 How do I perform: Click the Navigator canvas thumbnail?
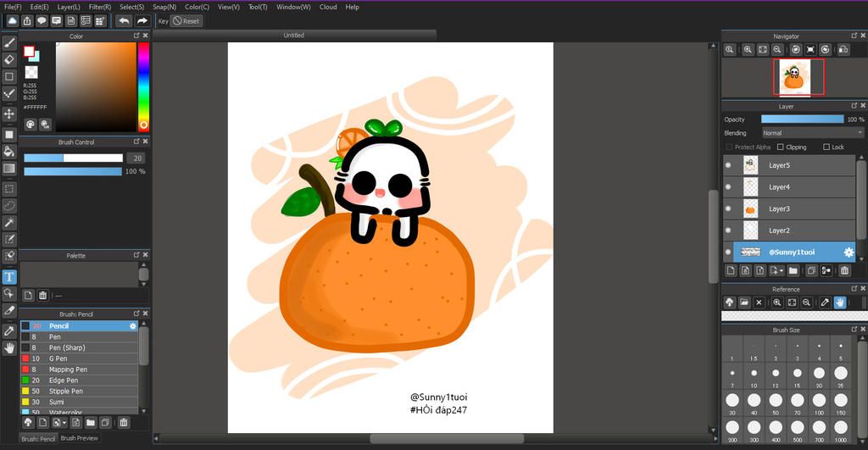coord(794,77)
